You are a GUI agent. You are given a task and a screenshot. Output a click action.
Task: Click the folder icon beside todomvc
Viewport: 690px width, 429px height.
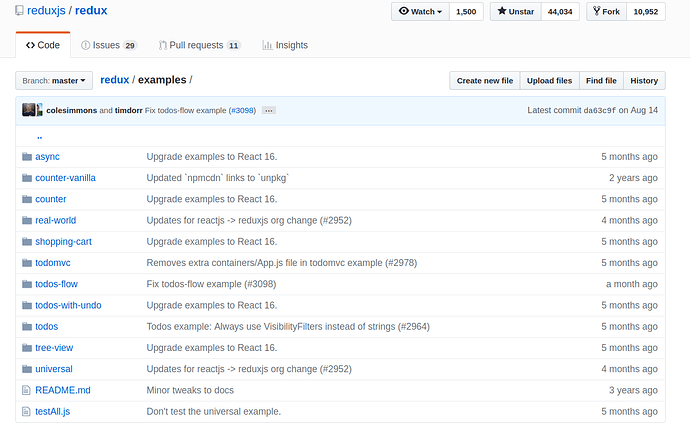point(26,263)
